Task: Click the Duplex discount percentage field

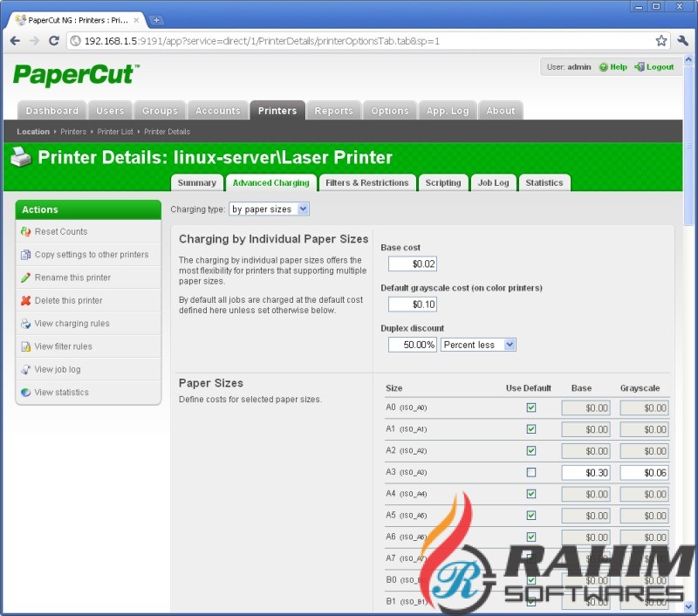Action: click(412, 345)
